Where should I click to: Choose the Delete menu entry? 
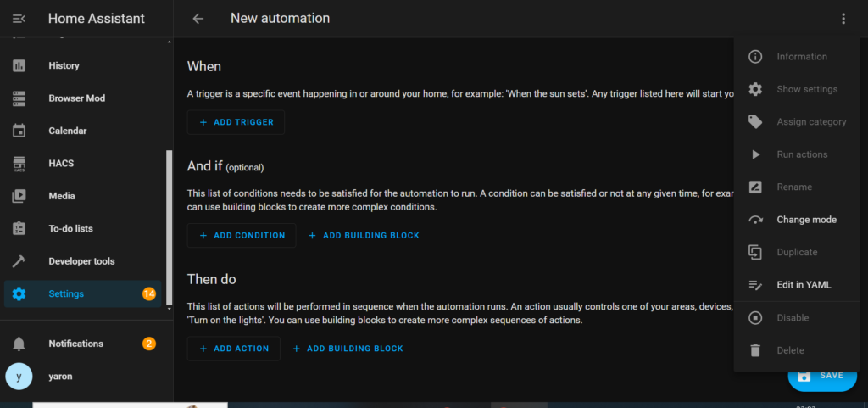click(797, 350)
